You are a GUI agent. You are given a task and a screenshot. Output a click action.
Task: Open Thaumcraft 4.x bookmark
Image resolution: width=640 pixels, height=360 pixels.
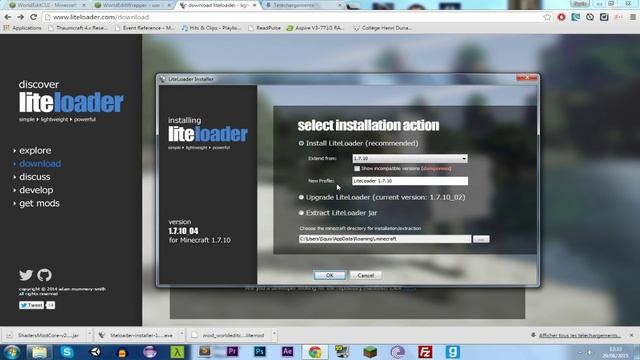pos(78,28)
